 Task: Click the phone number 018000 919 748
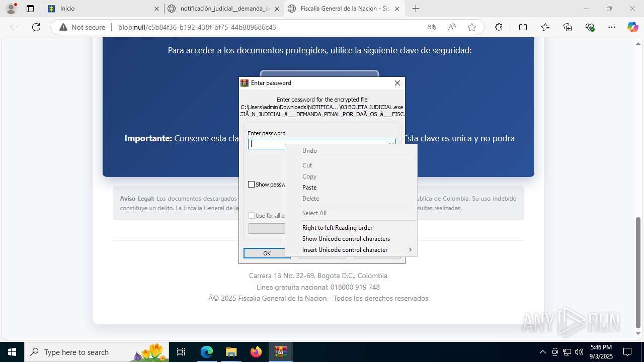point(355,287)
